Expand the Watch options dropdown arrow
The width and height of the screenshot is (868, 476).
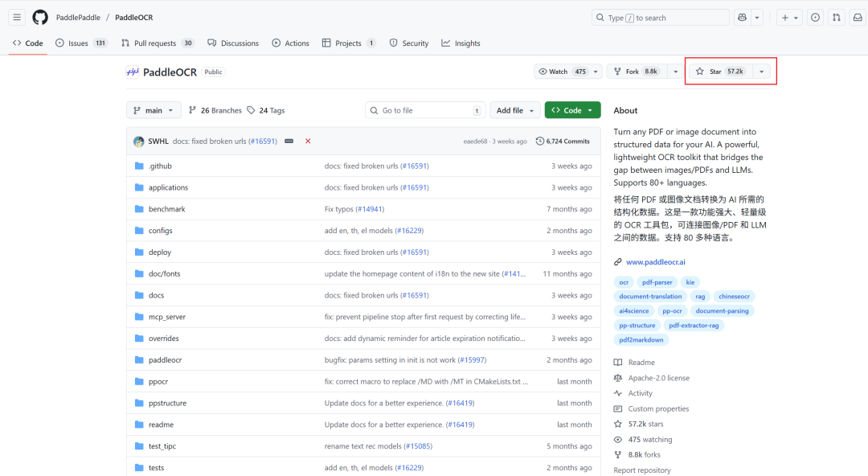pyautogui.click(x=596, y=72)
